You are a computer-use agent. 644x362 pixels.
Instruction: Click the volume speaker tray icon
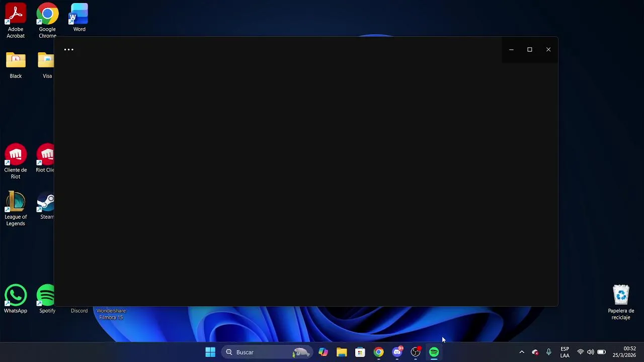(x=591, y=352)
